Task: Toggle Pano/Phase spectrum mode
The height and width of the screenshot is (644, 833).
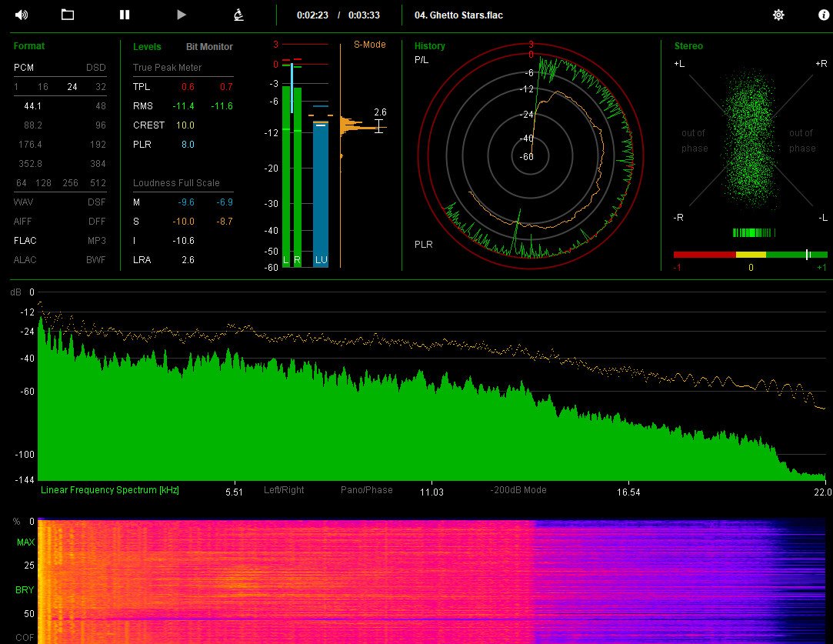Action: [x=367, y=490]
